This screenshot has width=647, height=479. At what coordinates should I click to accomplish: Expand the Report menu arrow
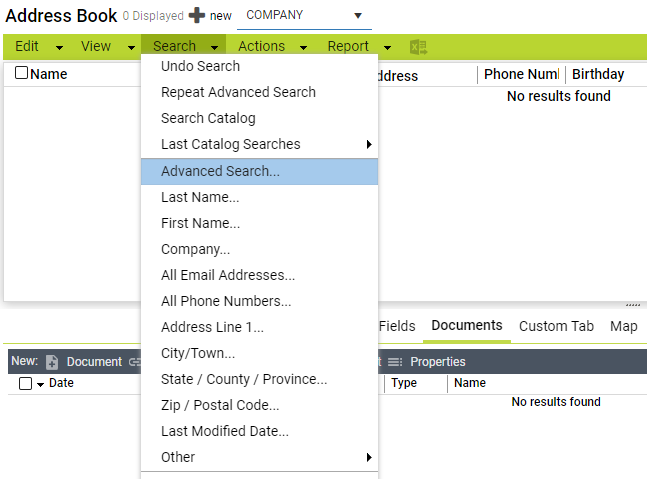pos(389,47)
